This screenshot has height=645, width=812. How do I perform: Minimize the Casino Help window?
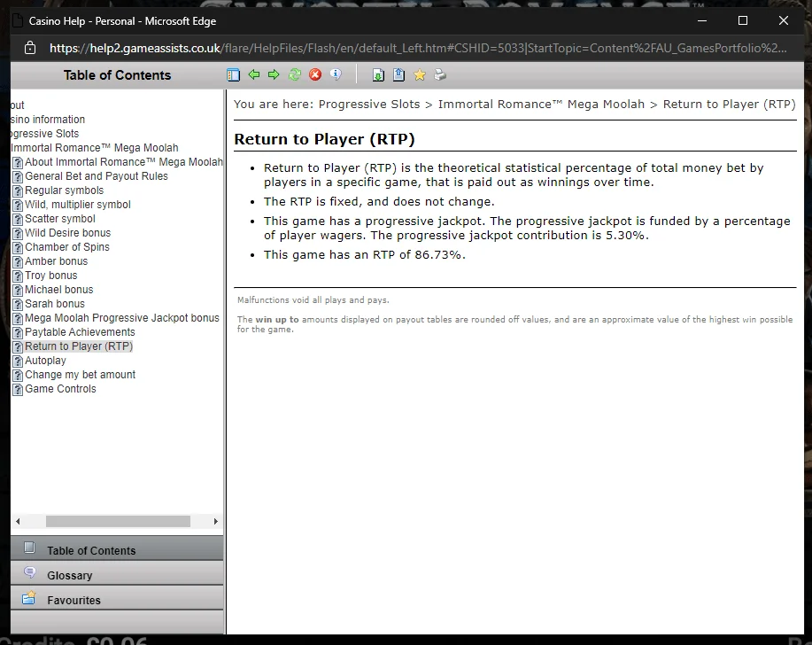coord(702,20)
